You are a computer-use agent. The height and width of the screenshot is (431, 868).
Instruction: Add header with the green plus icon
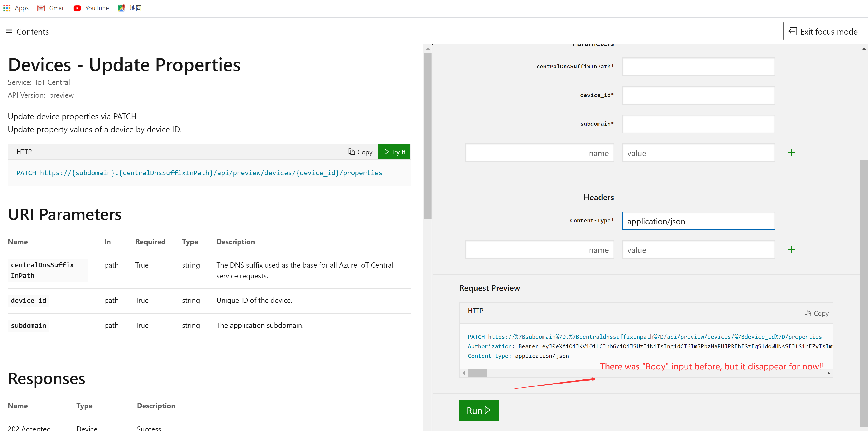coord(791,249)
